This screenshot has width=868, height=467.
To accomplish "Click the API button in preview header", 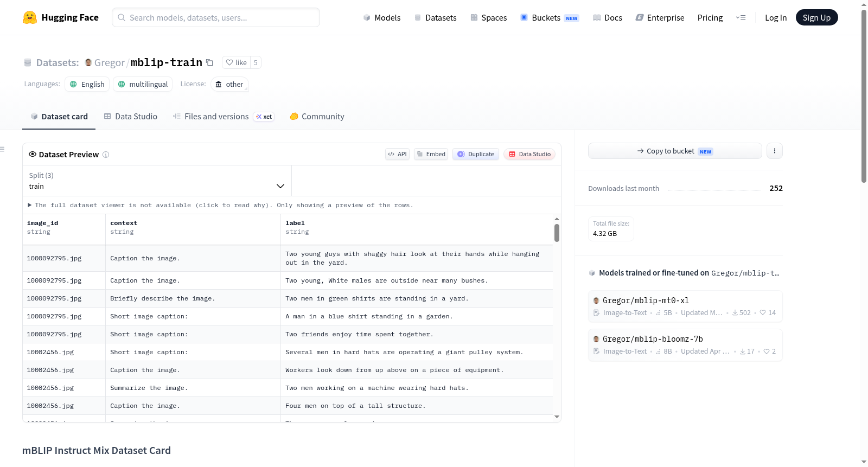I will click(x=397, y=154).
